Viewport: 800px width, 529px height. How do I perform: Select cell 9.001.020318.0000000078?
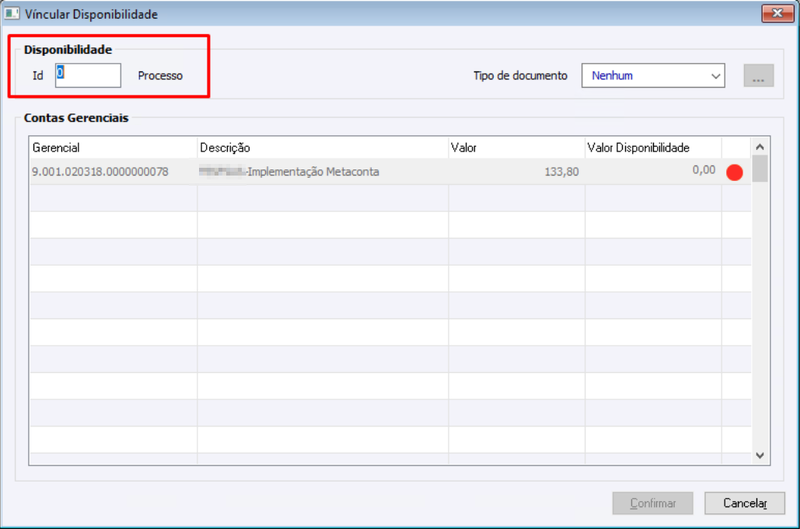point(113,172)
